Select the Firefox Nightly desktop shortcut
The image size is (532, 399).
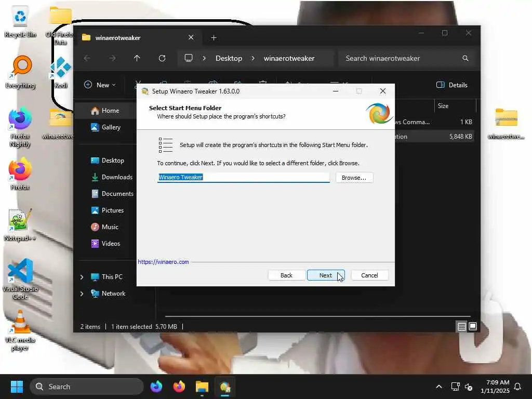(20, 127)
